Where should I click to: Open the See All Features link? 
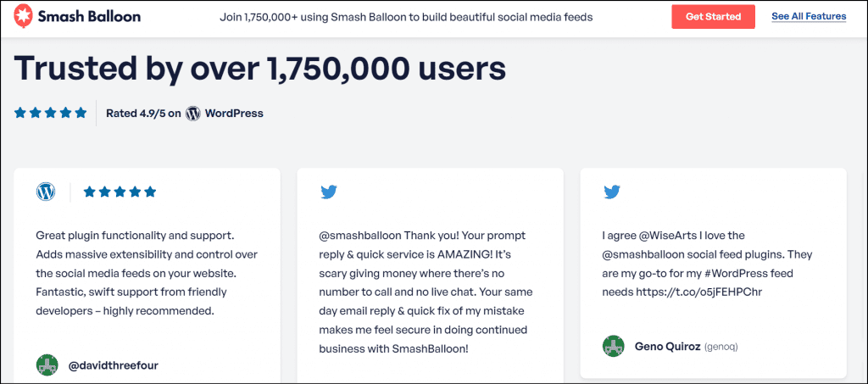(x=808, y=16)
